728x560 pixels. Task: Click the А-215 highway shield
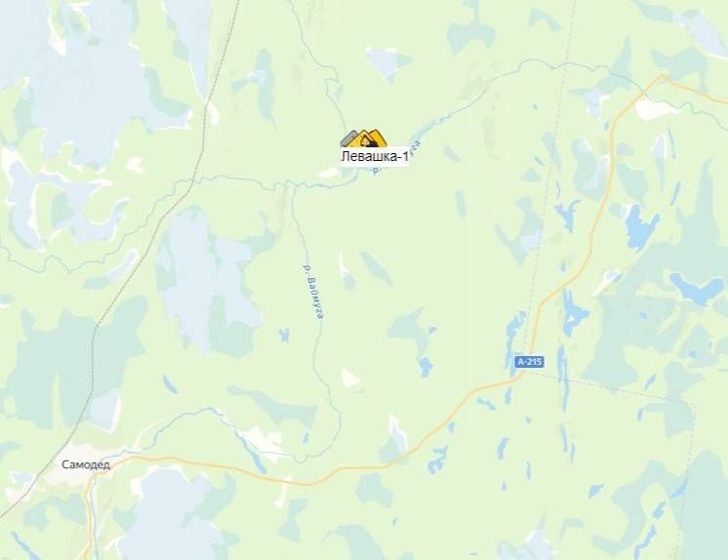click(x=529, y=361)
